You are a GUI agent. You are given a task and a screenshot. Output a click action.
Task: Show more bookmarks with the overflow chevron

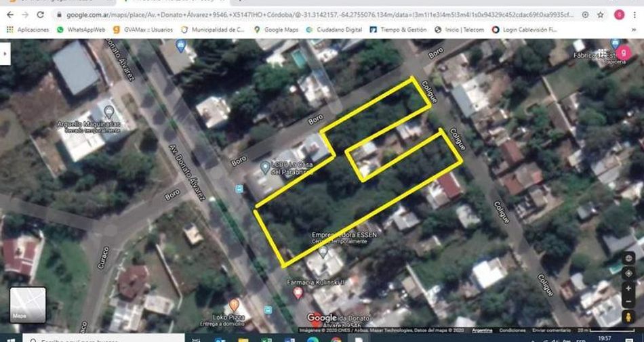click(x=634, y=30)
